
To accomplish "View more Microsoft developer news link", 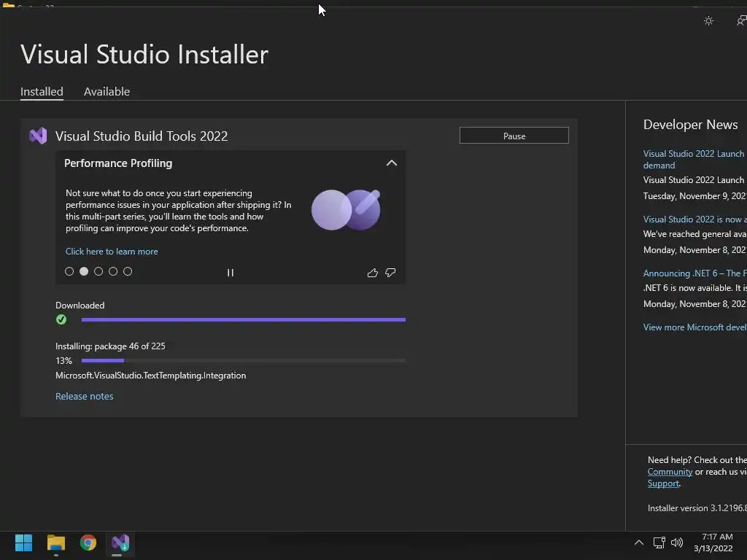I will (695, 327).
